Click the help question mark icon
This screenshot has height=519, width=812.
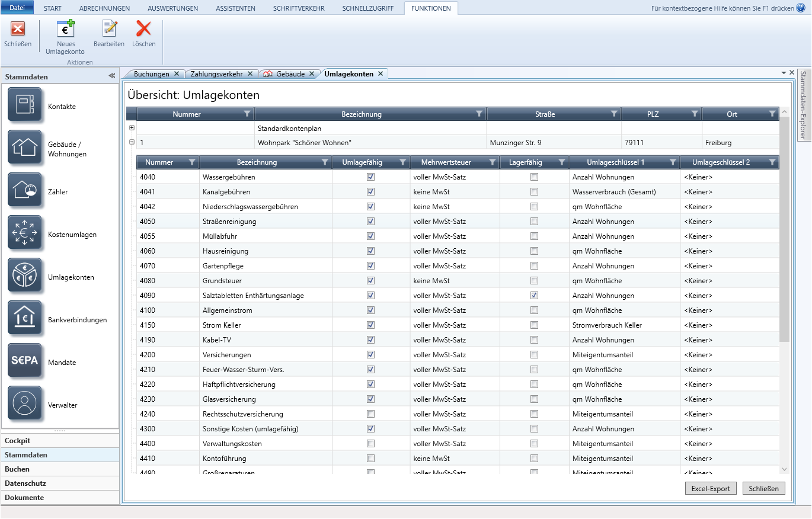[801, 8]
